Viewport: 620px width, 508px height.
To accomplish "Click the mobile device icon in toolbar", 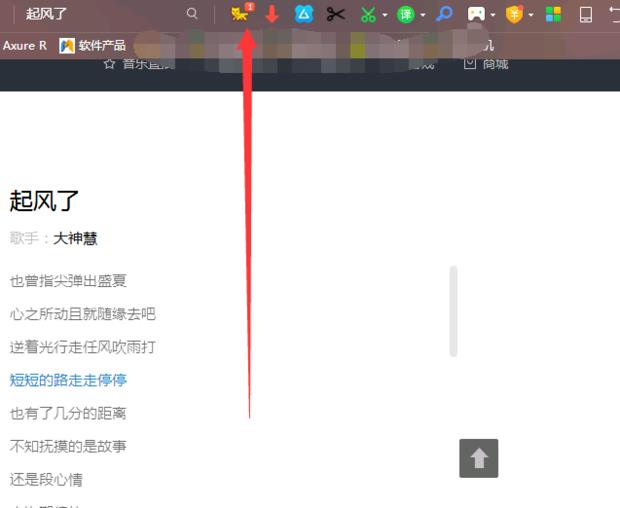I will point(586,15).
